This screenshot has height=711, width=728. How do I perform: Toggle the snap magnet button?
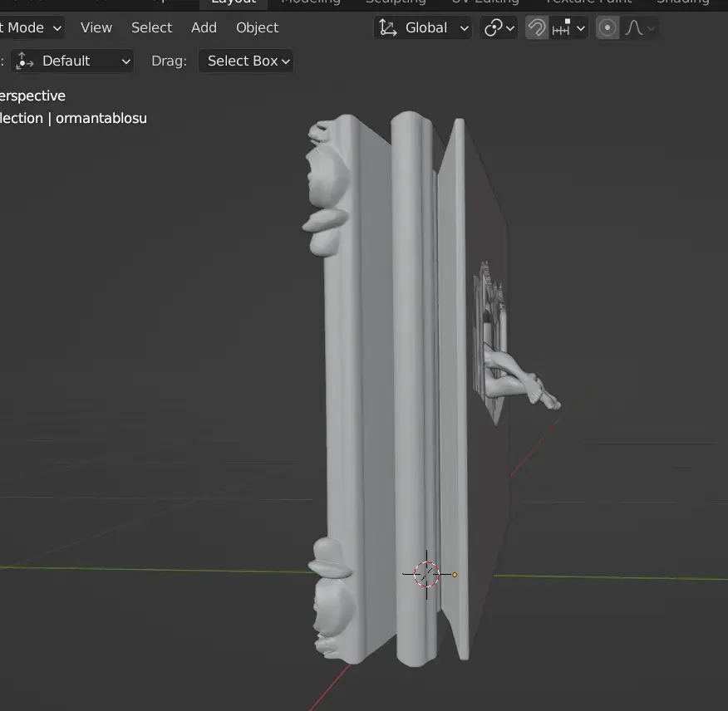(537, 28)
